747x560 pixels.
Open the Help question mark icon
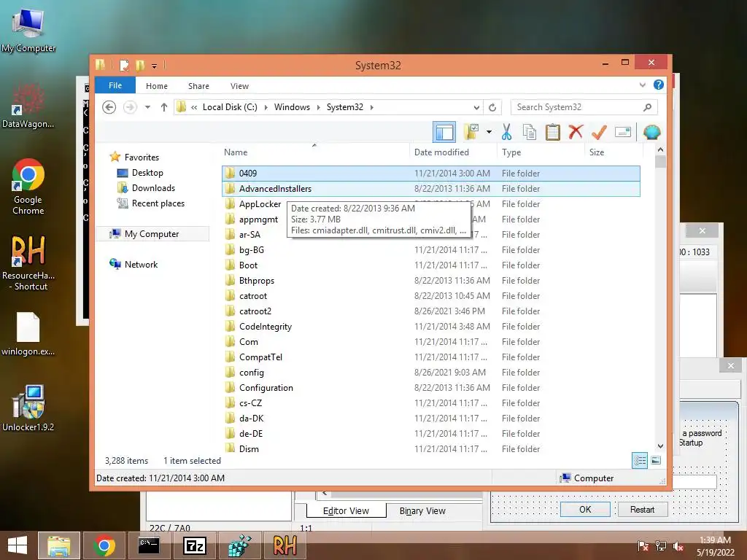pos(659,85)
